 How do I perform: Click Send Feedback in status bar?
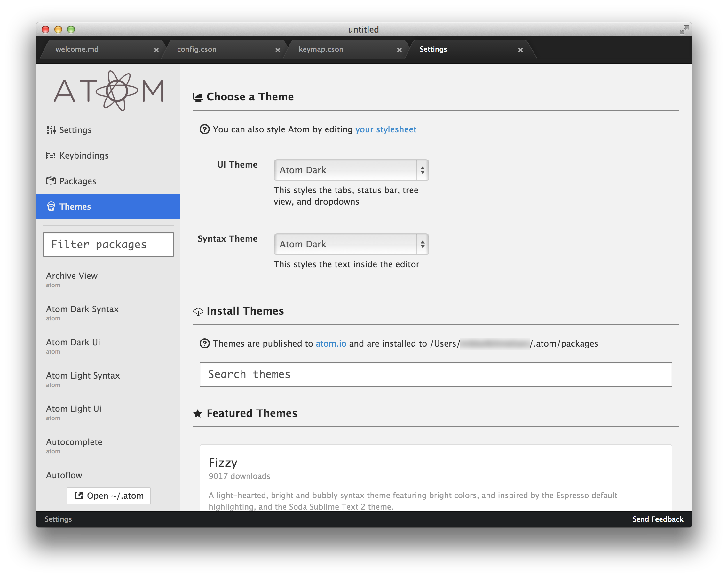click(x=658, y=519)
